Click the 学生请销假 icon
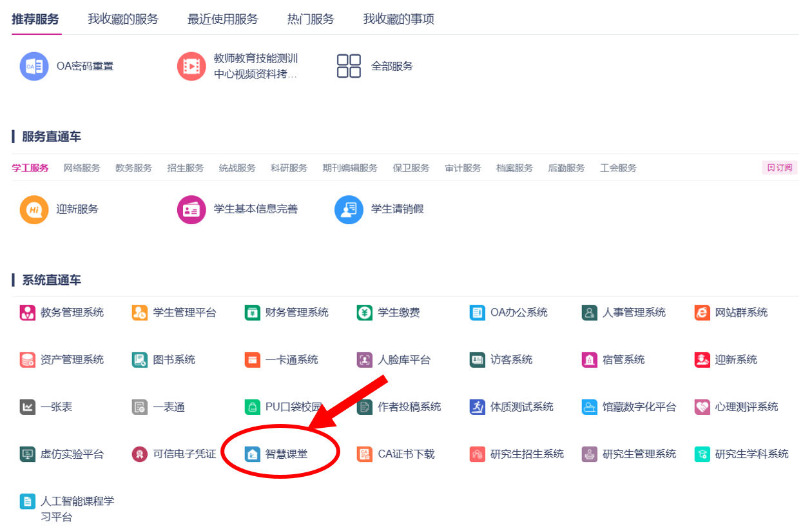This screenshot has width=812, height=529. [x=349, y=209]
